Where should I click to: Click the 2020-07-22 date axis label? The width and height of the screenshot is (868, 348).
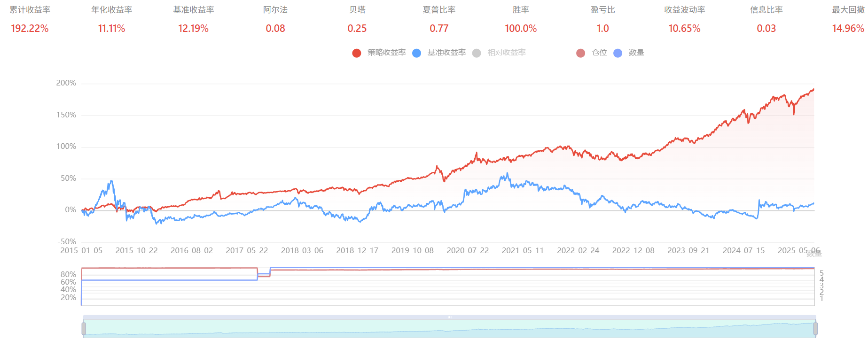coord(468,251)
